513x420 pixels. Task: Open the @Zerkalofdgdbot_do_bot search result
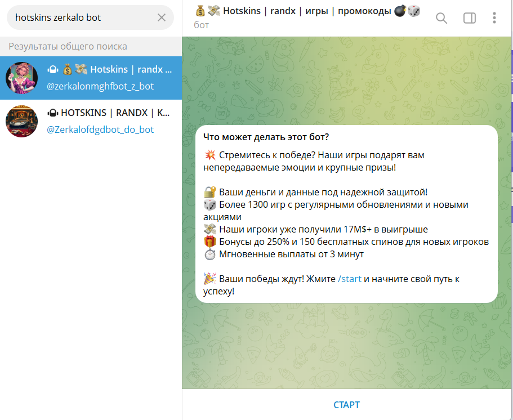coord(100,129)
